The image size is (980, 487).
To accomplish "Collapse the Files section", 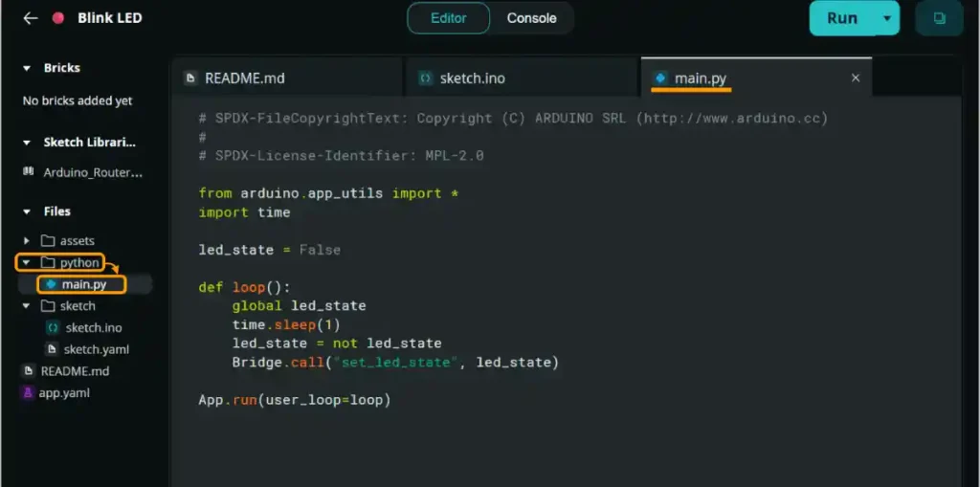I will pyautogui.click(x=27, y=212).
